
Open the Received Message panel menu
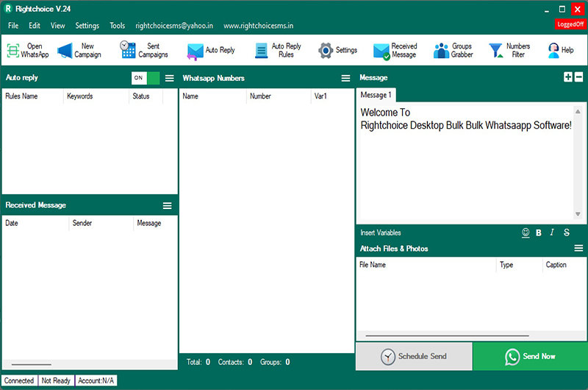click(x=167, y=205)
